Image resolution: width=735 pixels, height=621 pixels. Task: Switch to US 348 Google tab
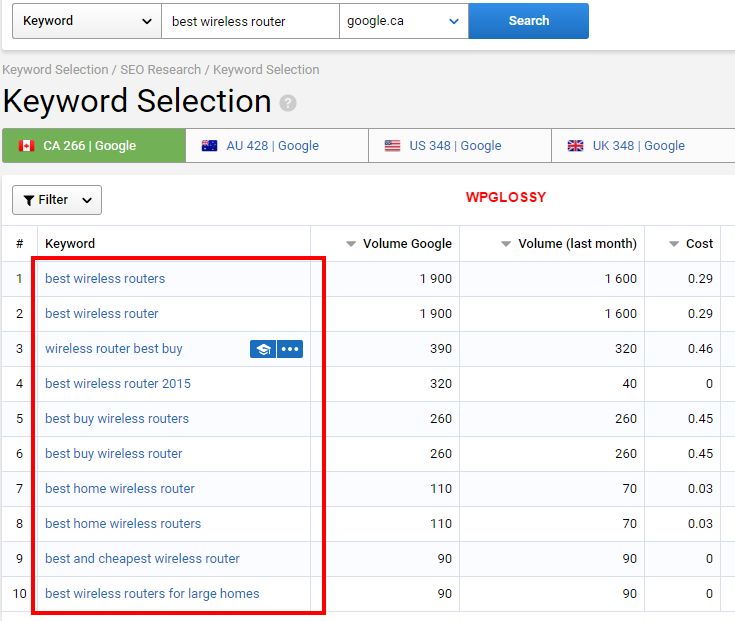[x=460, y=146]
